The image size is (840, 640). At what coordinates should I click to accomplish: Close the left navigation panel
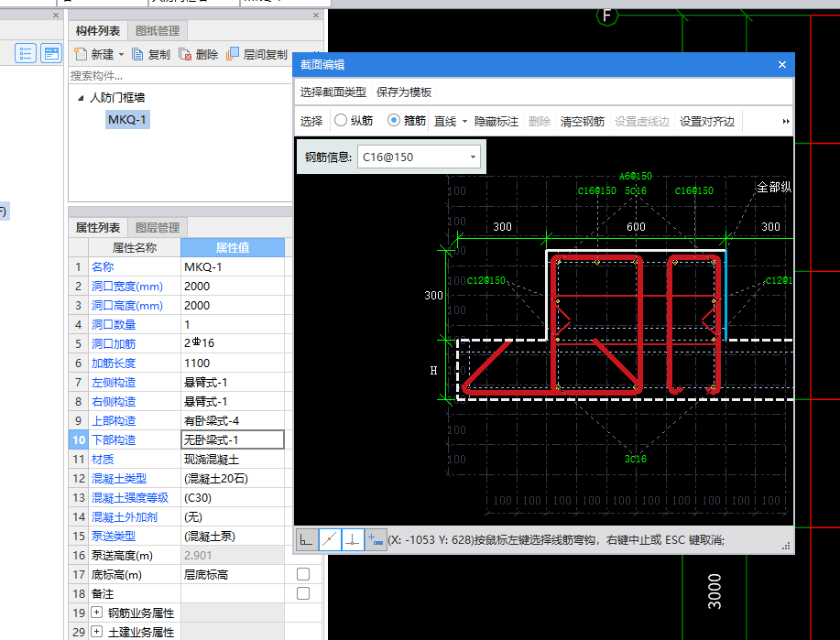(x=56, y=16)
